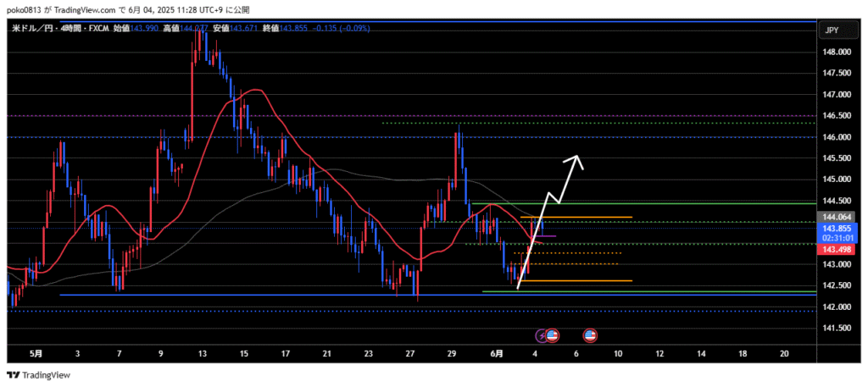Click the red 143.498 price label
Image resolution: width=868 pixels, height=387 pixels.
pos(837,249)
